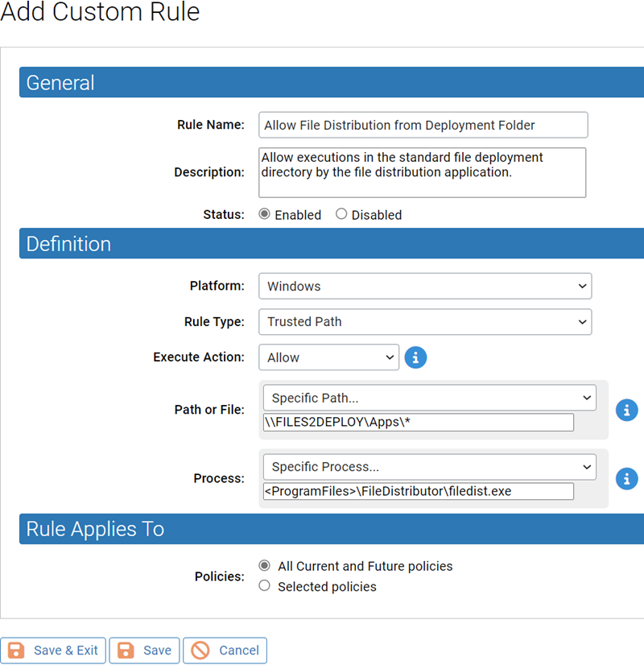Select the Disabled status radio button
This screenshot has width=644, height=665.
(341, 215)
